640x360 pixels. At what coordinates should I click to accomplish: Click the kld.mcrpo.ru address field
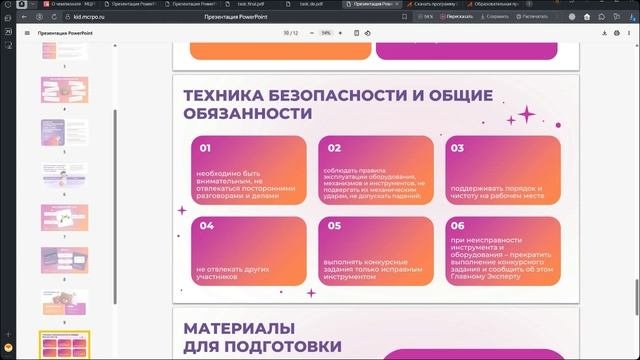(x=89, y=17)
